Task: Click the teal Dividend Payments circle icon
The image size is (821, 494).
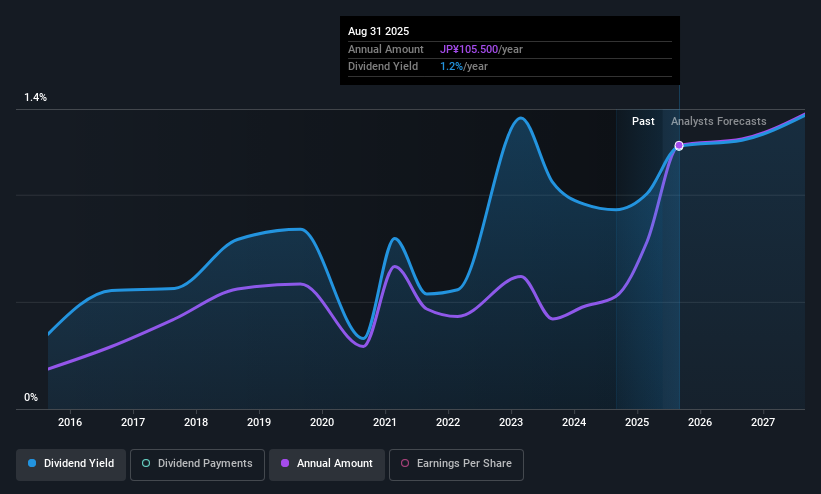Action: pos(146,463)
